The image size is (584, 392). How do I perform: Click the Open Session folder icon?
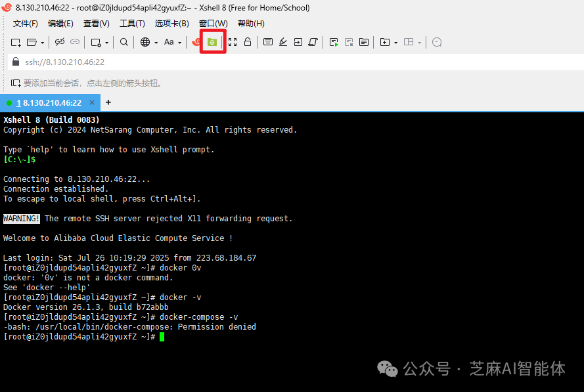pos(32,43)
